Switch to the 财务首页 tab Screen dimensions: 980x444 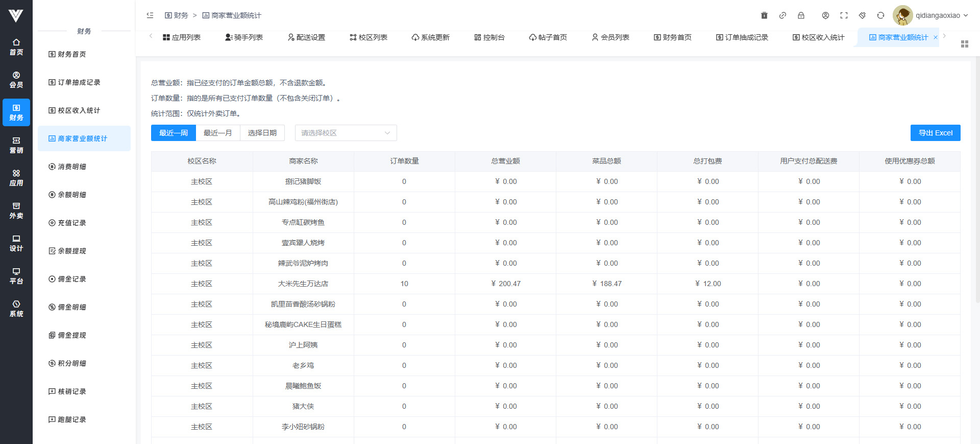click(x=672, y=37)
